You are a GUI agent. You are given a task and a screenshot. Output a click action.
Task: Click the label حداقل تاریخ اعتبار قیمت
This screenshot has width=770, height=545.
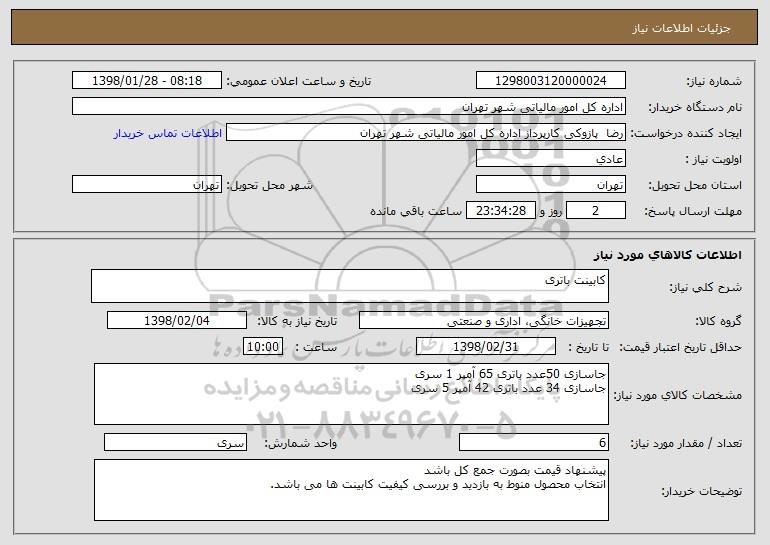click(x=680, y=347)
